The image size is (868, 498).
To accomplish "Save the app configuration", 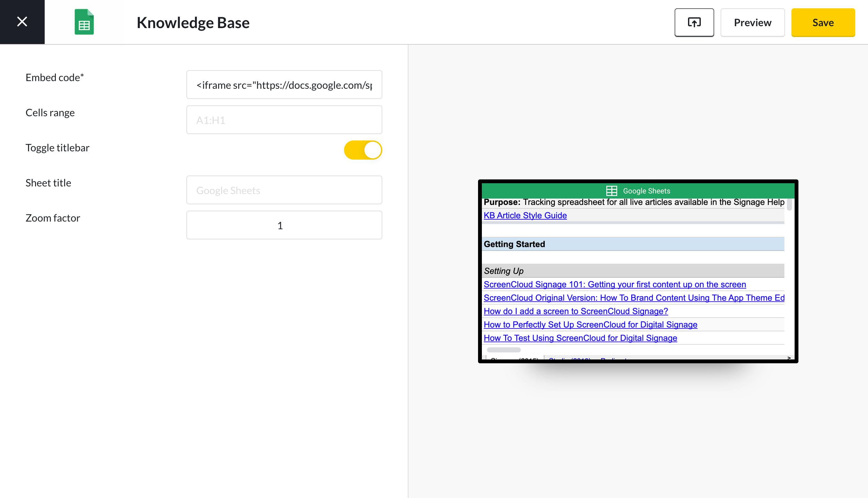I will (x=823, y=23).
